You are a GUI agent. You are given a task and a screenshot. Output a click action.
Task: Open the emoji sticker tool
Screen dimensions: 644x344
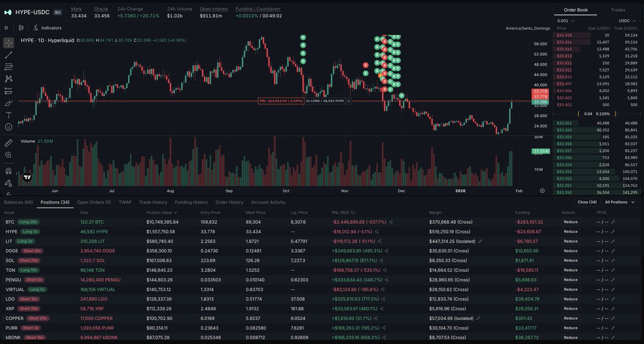[x=9, y=127]
